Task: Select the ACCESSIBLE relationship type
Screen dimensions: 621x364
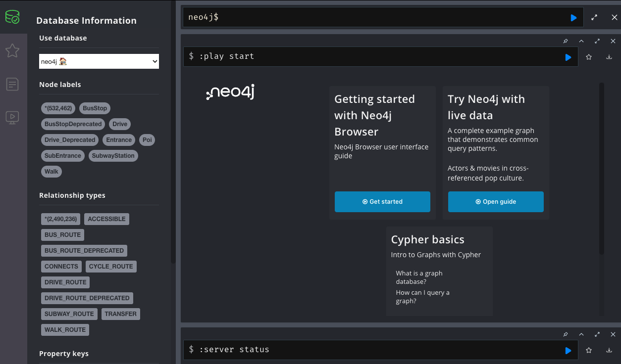Action: click(106, 219)
